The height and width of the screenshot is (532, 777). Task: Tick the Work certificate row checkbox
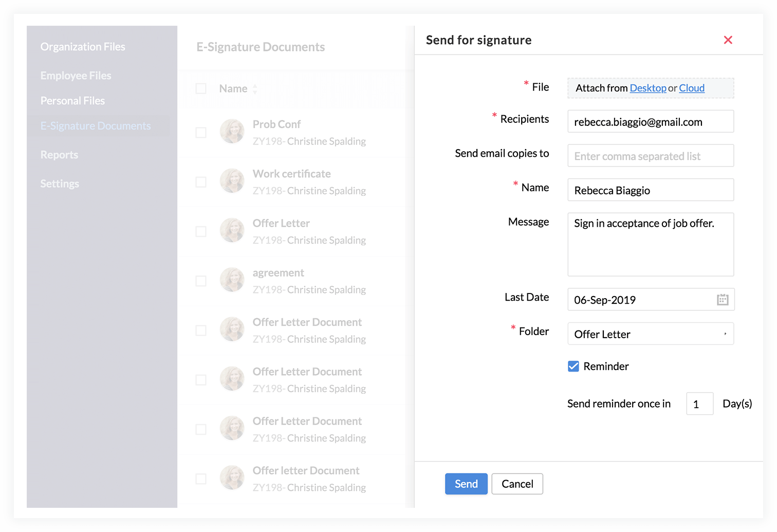(201, 182)
